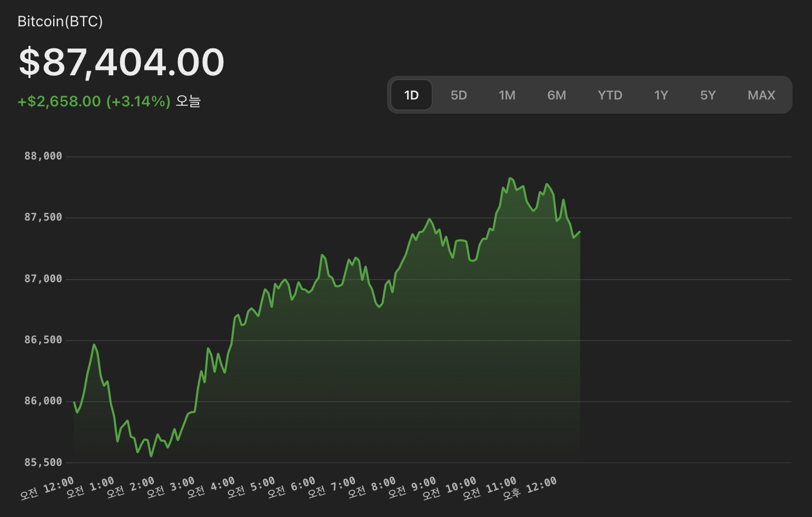The image size is (812, 517).
Task: Click the 88,000 y-axis label
Action: pyautogui.click(x=43, y=156)
